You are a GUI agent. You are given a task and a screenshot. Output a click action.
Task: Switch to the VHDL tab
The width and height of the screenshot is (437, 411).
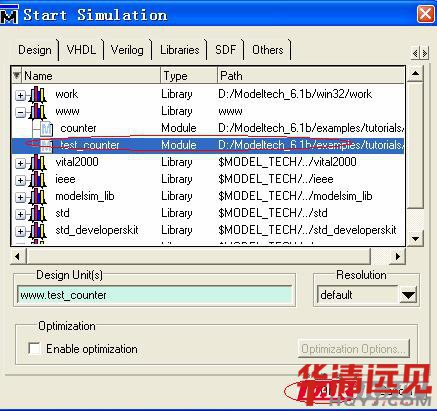click(x=81, y=50)
